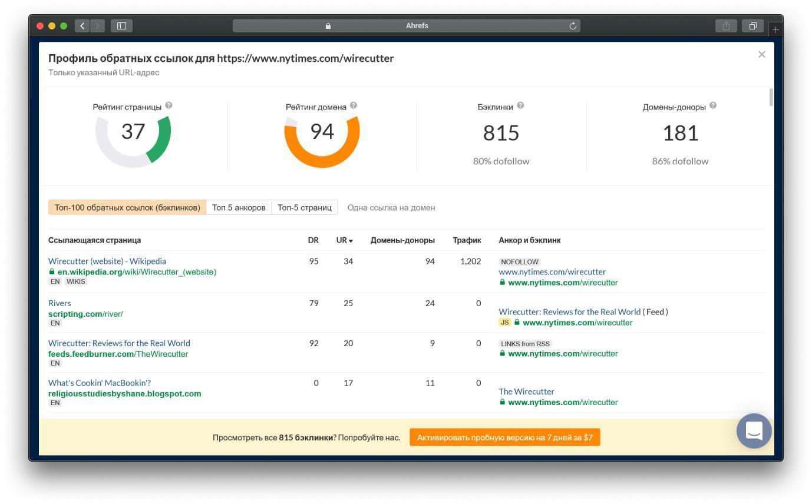
Task: Click help icon next to Рейтинг домена
Action: [x=354, y=105]
